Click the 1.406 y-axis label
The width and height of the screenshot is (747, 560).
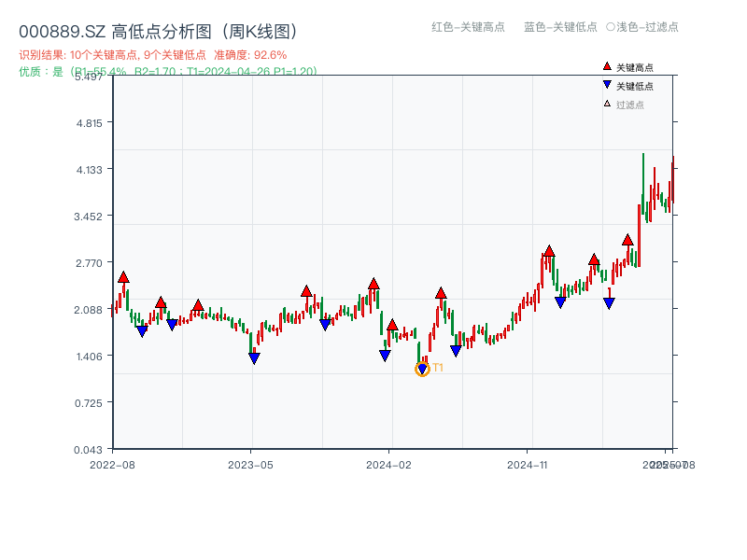89,357
